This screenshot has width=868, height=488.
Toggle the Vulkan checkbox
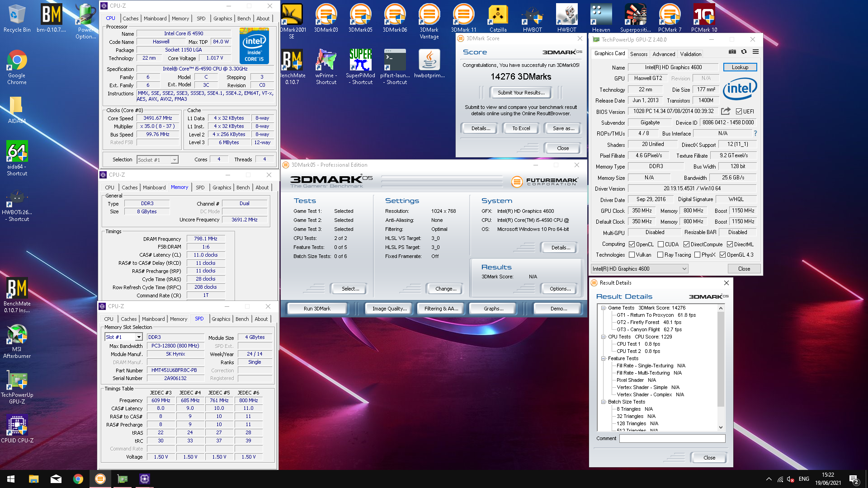coord(632,254)
